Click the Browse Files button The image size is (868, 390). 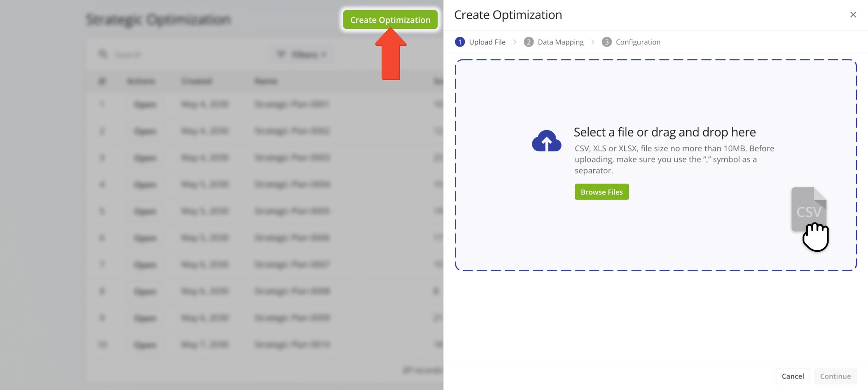point(601,192)
